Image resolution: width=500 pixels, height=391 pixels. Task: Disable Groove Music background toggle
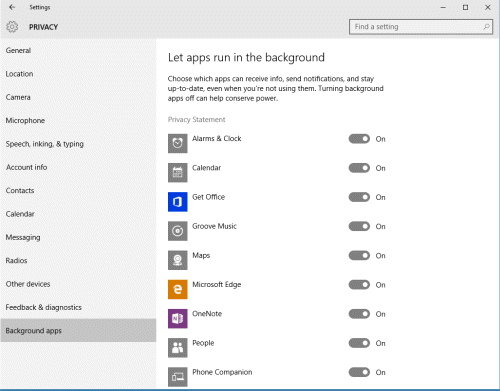tap(359, 226)
